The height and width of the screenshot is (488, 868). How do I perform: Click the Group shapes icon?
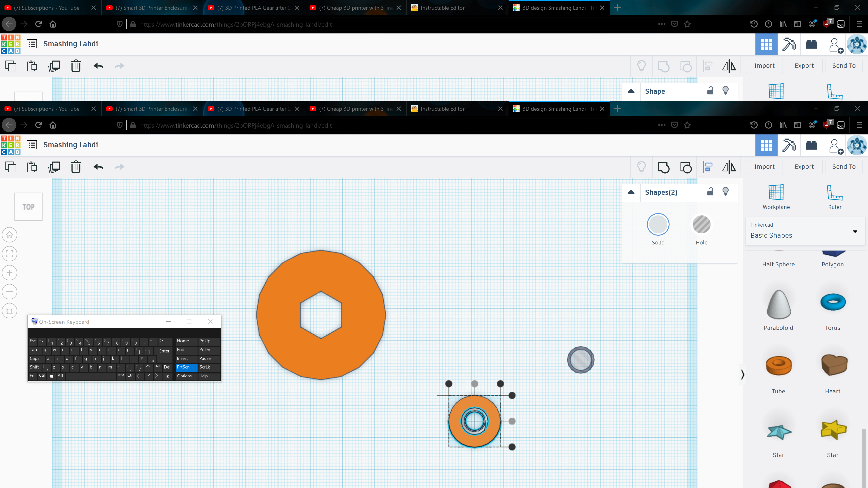pos(663,167)
